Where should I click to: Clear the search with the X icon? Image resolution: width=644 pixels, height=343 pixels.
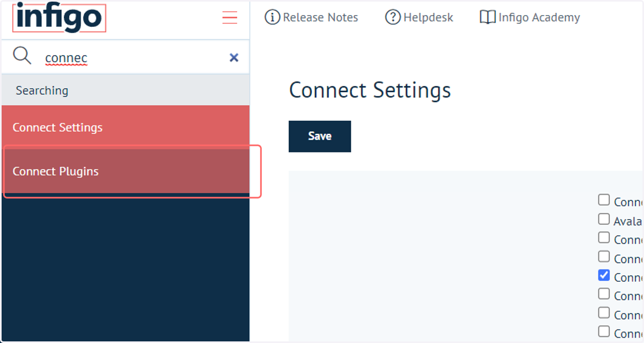coord(234,57)
